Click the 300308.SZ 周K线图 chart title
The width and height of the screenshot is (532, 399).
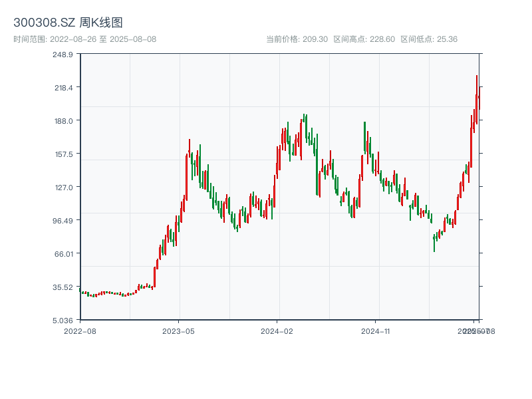pos(68,23)
